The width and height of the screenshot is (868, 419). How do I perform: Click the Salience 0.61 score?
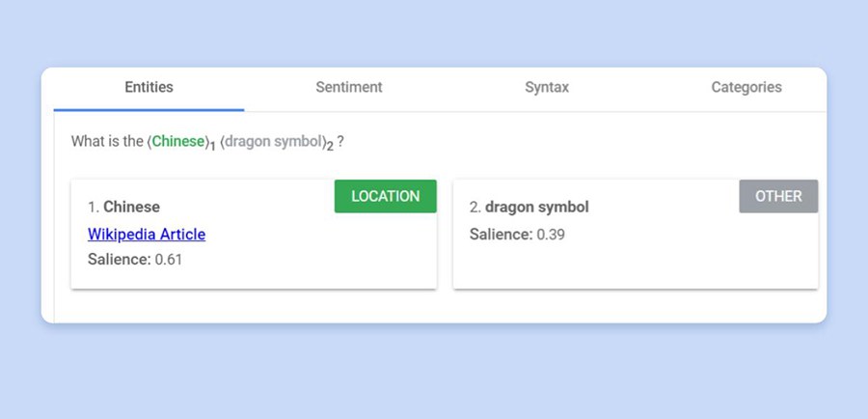pos(135,259)
